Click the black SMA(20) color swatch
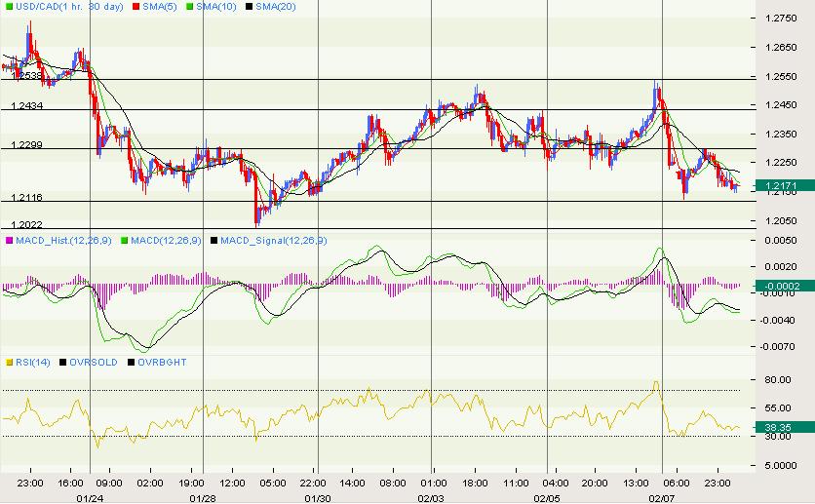815x504 pixels. coord(250,7)
